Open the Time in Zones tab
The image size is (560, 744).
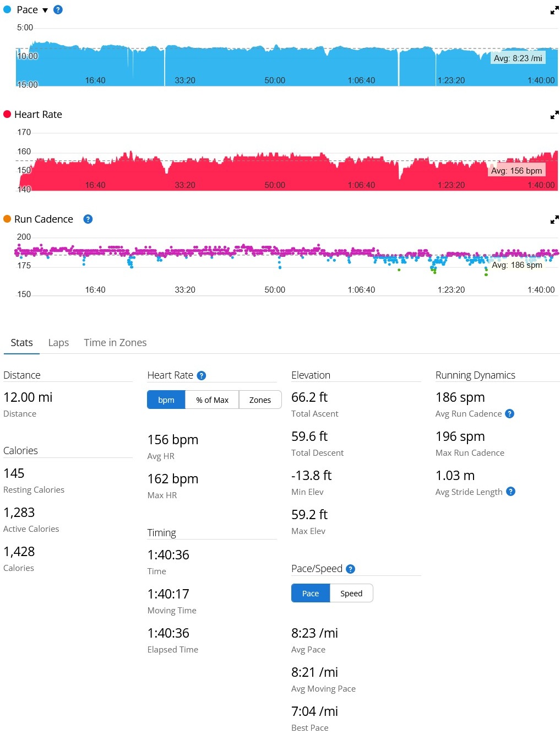pyautogui.click(x=115, y=343)
